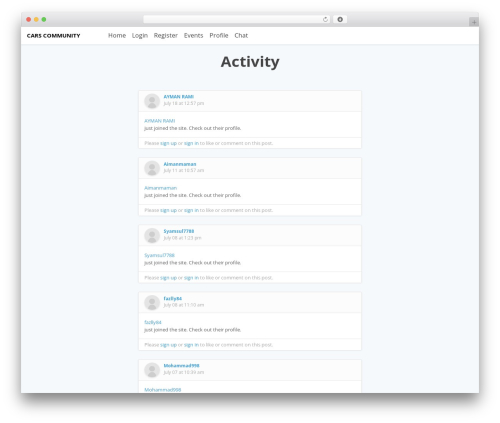This screenshot has width=500, height=423.
Task: Click the July 11 at 10:57 am timestamp
Action: tap(184, 170)
